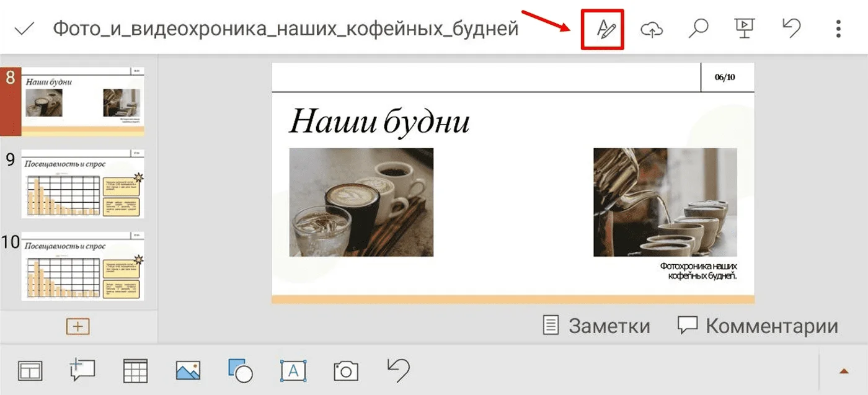
Task: Add a new comment from bottom toolbar
Action: pyautogui.click(x=82, y=370)
